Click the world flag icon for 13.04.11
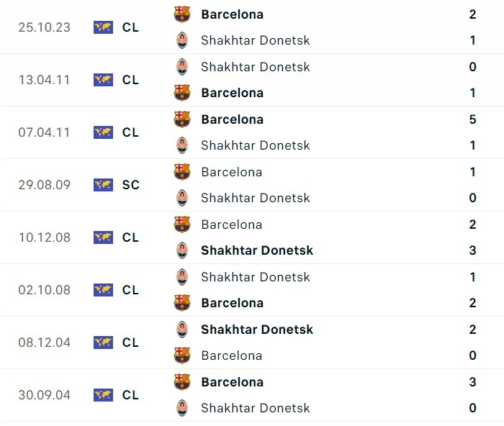 coord(103,80)
